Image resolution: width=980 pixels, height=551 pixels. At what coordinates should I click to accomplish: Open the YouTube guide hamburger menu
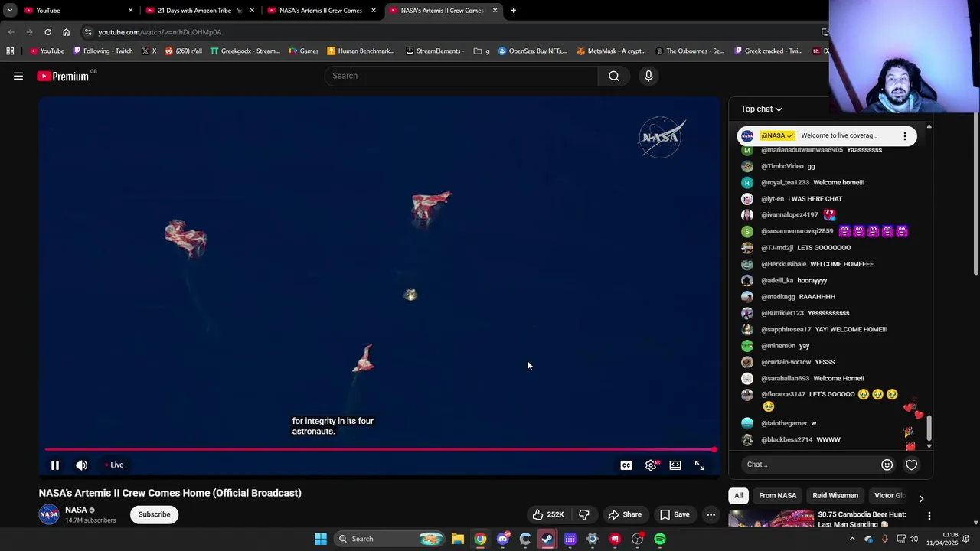tap(18, 76)
